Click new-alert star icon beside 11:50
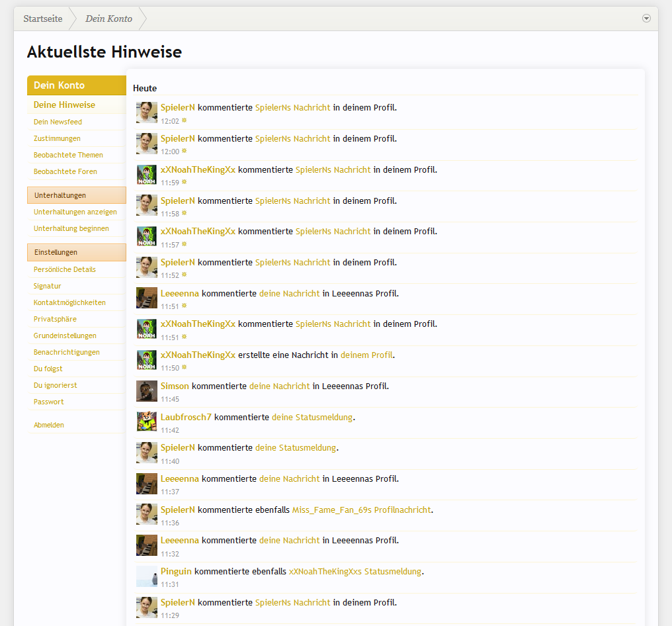The width and height of the screenshot is (672, 626). [185, 367]
